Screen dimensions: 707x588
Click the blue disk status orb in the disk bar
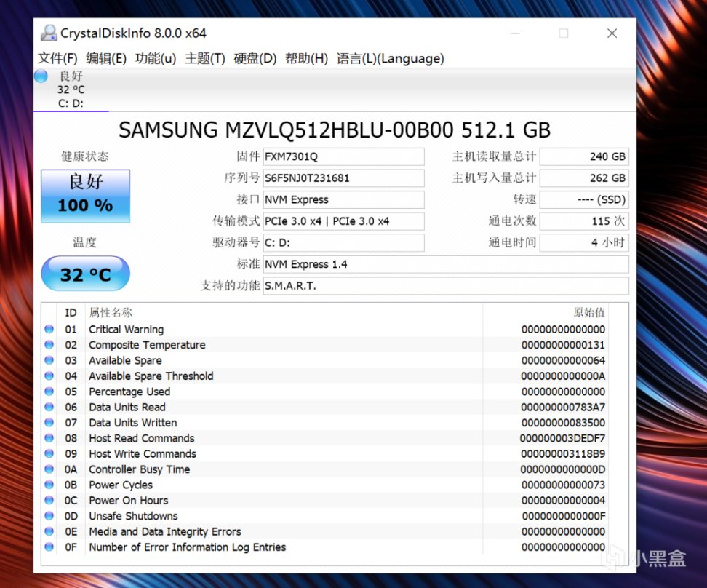coord(41,76)
